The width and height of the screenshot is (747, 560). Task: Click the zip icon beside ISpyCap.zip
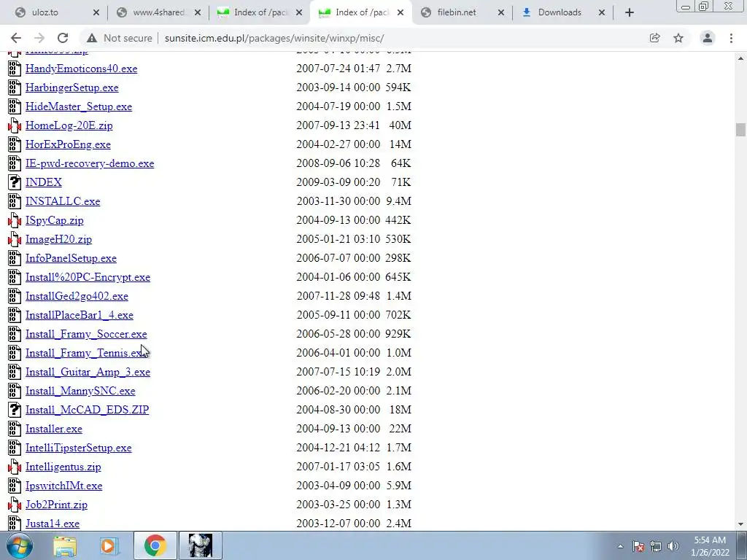tap(15, 220)
